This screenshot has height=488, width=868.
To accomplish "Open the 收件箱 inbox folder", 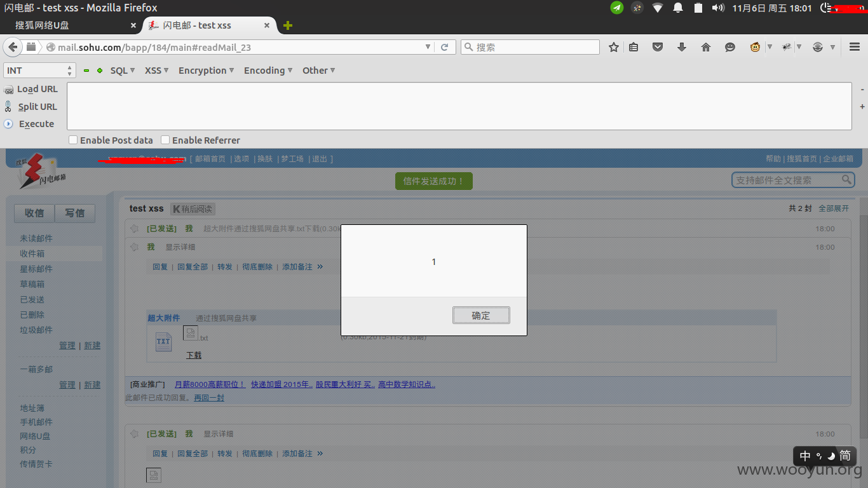I will pos(32,254).
